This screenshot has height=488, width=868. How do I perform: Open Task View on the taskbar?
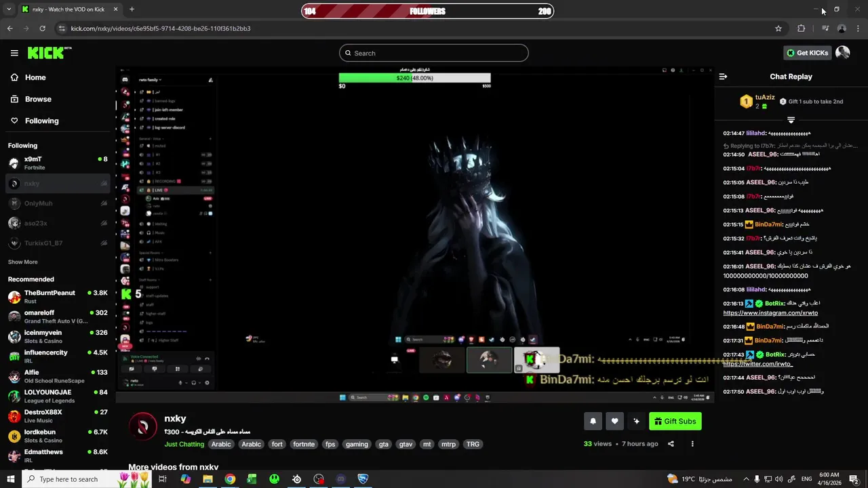163,479
